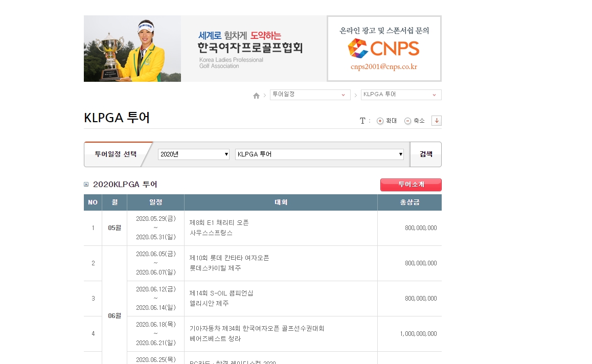Expand the KLPGA 투어 tour selector

(x=320, y=154)
